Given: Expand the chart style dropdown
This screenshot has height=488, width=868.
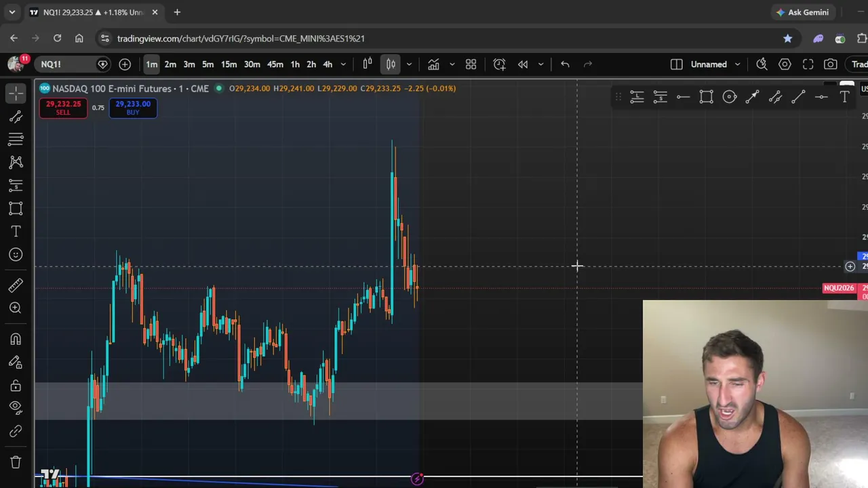Looking at the screenshot, I should pyautogui.click(x=409, y=64).
